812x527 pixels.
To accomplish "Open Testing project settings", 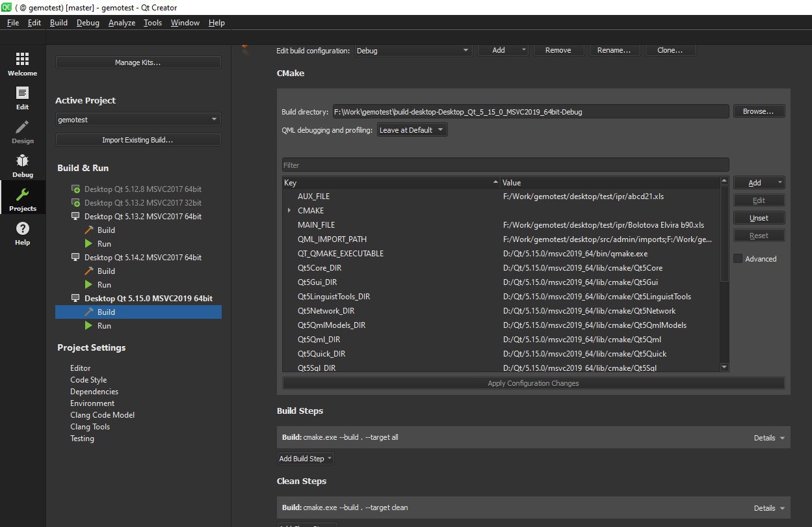I will (82, 439).
